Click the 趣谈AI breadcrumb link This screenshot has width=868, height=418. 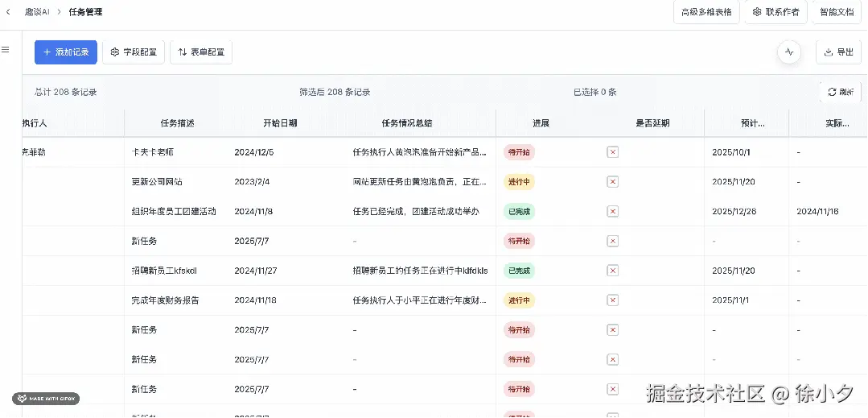(x=37, y=11)
